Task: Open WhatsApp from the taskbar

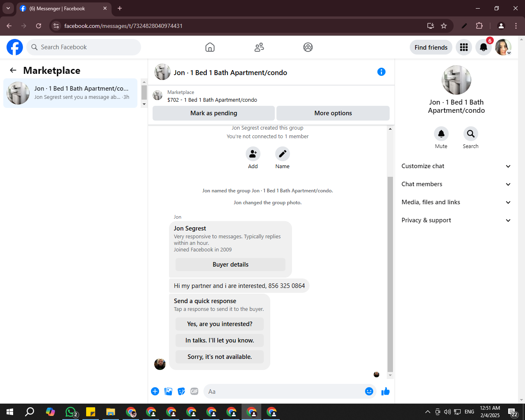Action: click(71, 412)
